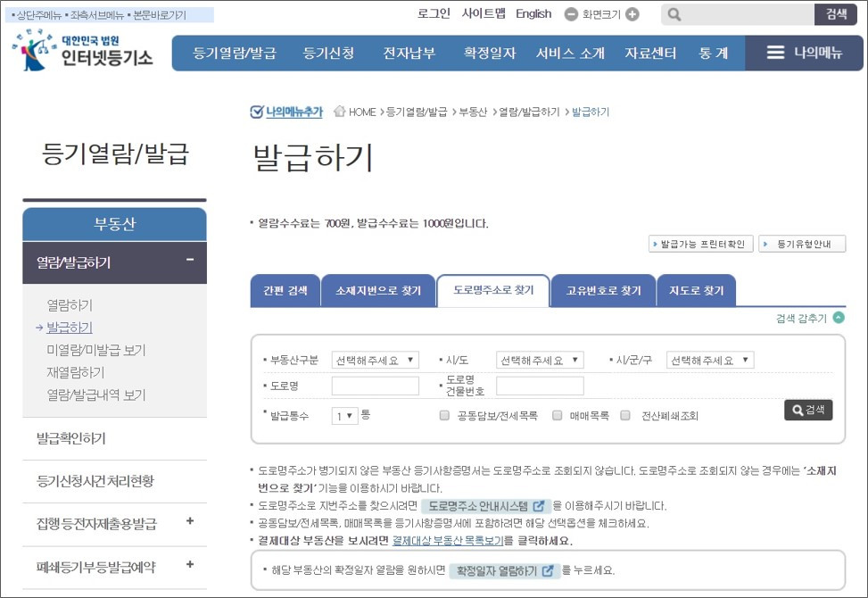Open 자료센터 top menu
Image resolution: width=868 pixels, height=598 pixels.
(650, 54)
